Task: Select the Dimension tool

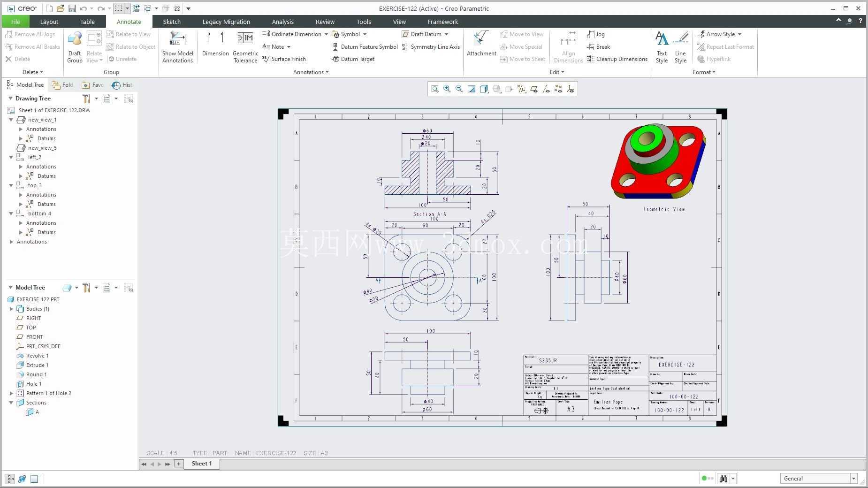Action: 215,44
